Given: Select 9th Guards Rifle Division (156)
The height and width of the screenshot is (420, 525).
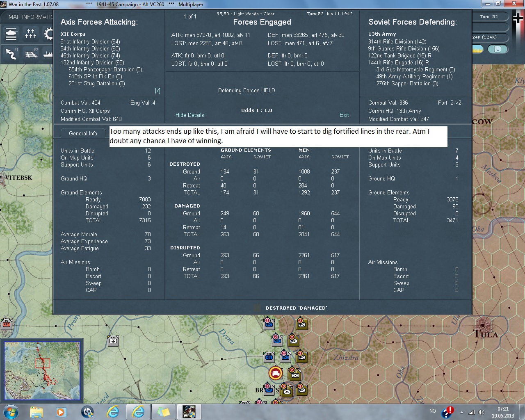Looking at the screenshot, I should tap(404, 49).
